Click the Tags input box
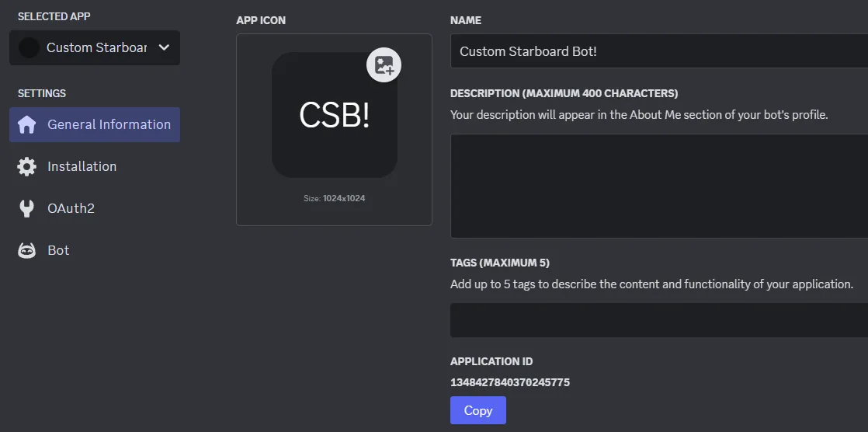 click(658, 320)
